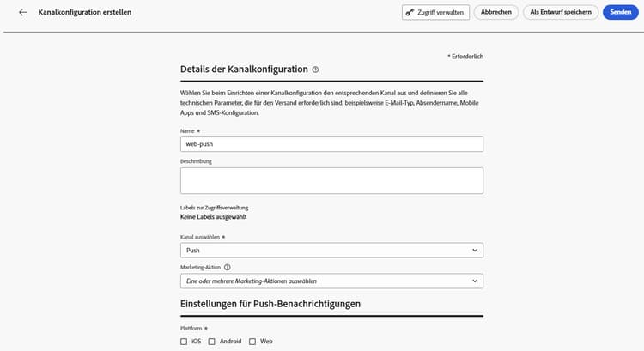Open info icon next to Details der Kanalkonfiguration

coord(315,70)
